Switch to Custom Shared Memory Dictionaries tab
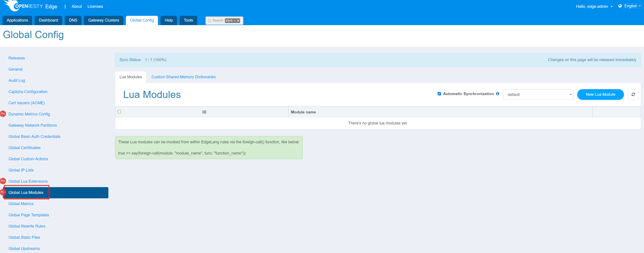644x253 pixels. (x=183, y=77)
